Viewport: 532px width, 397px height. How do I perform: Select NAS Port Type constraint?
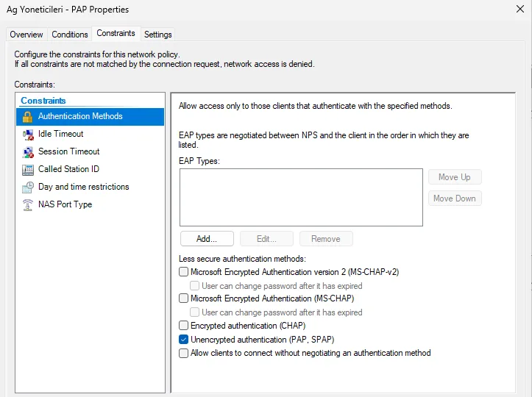pos(90,204)
